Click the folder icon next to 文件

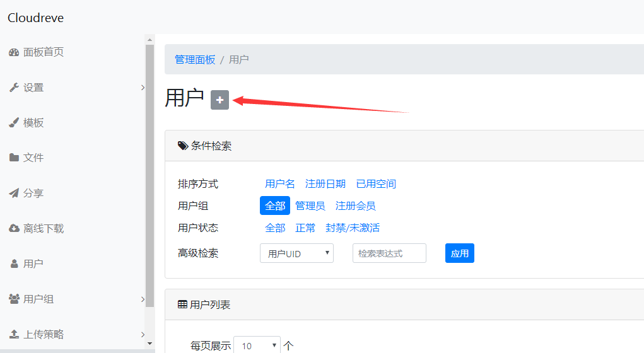pyautogui.click(x=14, y=158)
